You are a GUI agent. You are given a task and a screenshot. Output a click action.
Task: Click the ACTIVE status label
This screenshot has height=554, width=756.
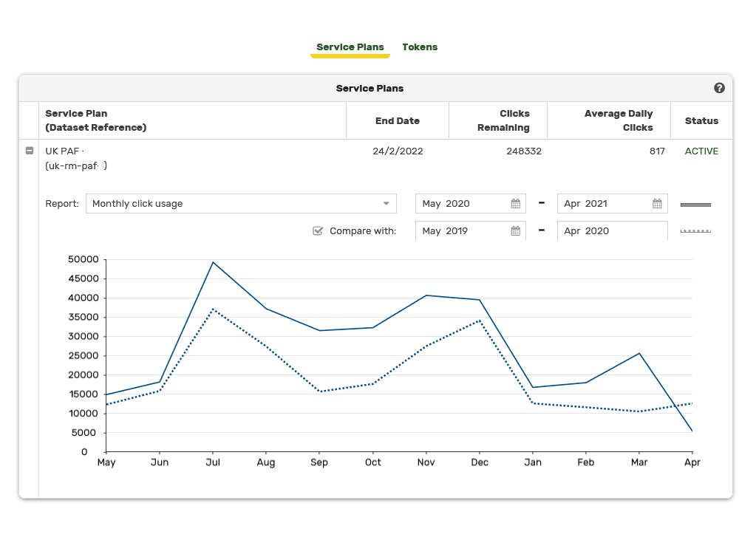pos(701,151)
